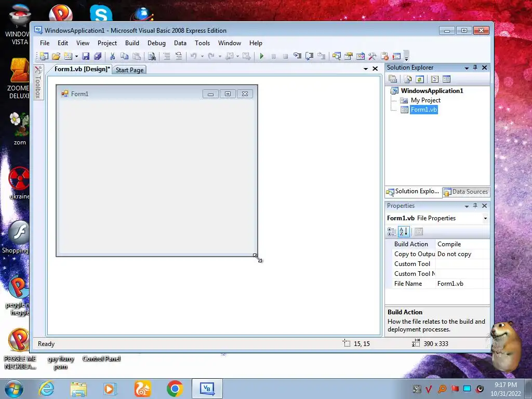Open the File menu

coord(45,43)
